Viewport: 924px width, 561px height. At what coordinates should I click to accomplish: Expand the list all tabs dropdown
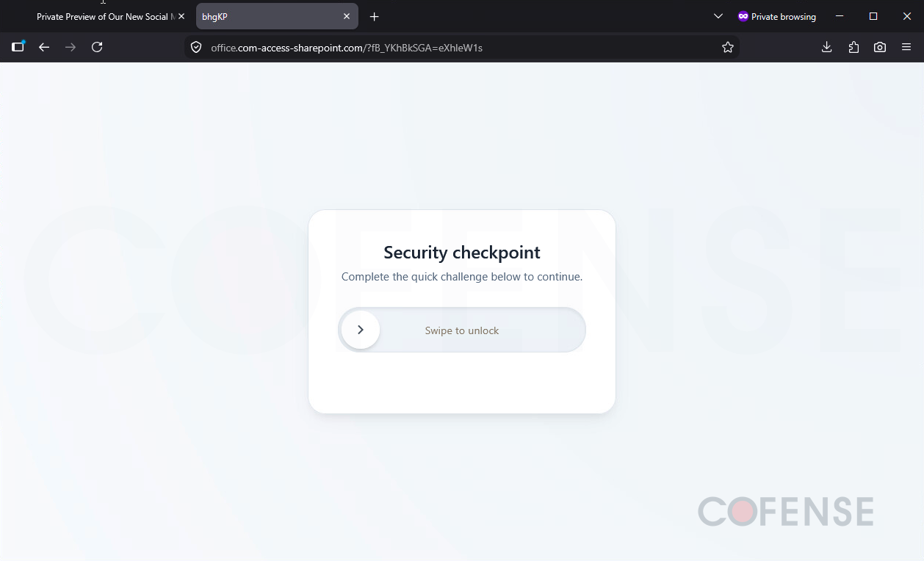click(x=718, y=16)
